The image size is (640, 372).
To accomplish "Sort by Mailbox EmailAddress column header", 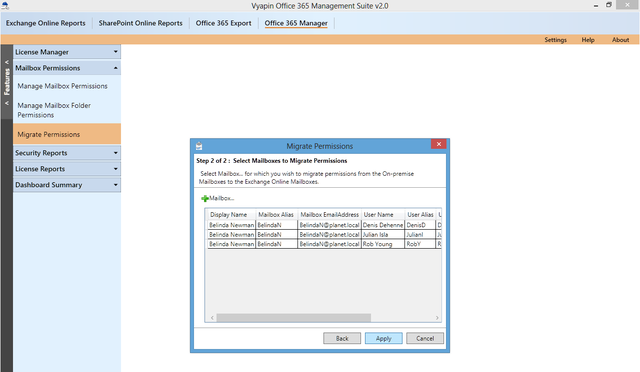I will coord(329,214).
